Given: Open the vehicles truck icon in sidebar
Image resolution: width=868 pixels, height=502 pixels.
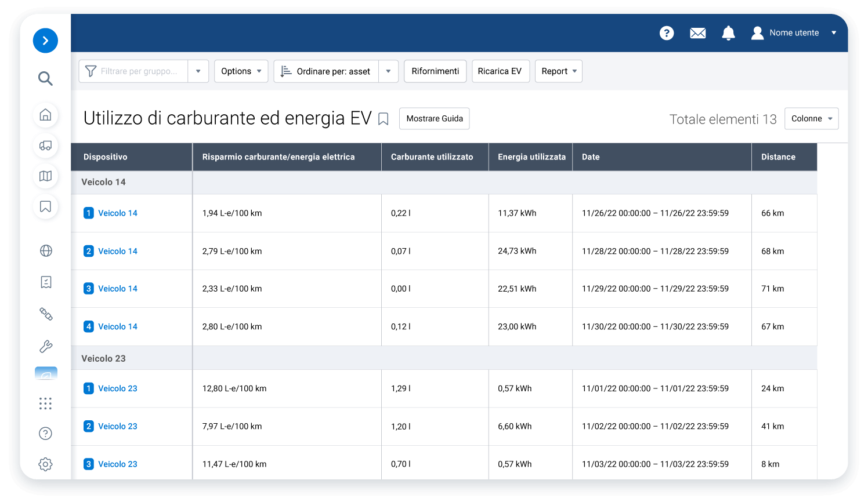Looking at the screenshot, I should [45, 145].
